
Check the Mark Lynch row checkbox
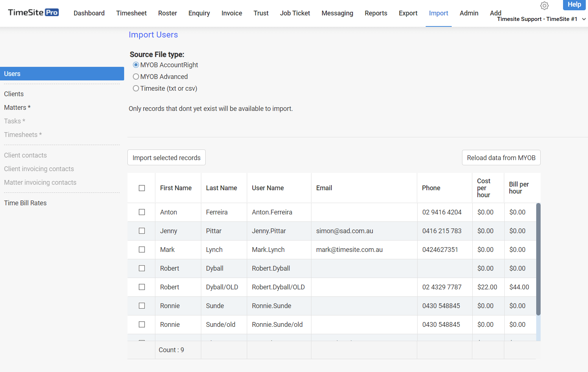[x=142, y=250]
